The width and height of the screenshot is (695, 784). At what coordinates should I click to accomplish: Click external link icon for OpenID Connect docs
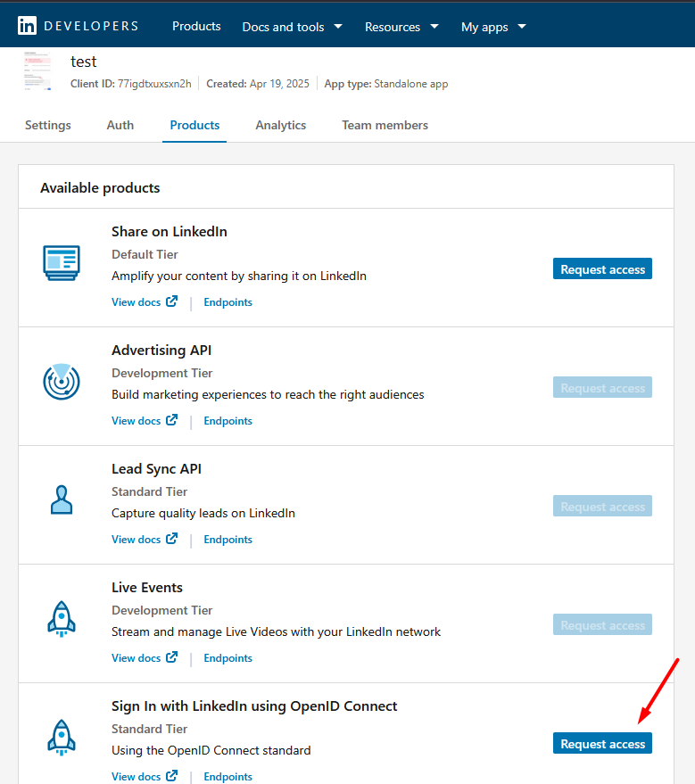pyautogui.click(x=171, y=775)
